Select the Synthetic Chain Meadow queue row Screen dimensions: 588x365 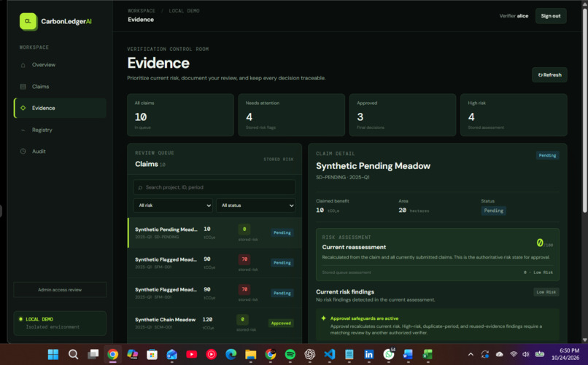[x=214, y=323]
